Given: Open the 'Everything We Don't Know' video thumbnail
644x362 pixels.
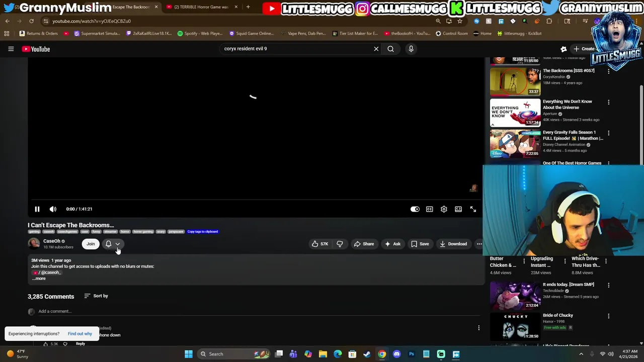Looking at the screenshot, I should 515,112.
